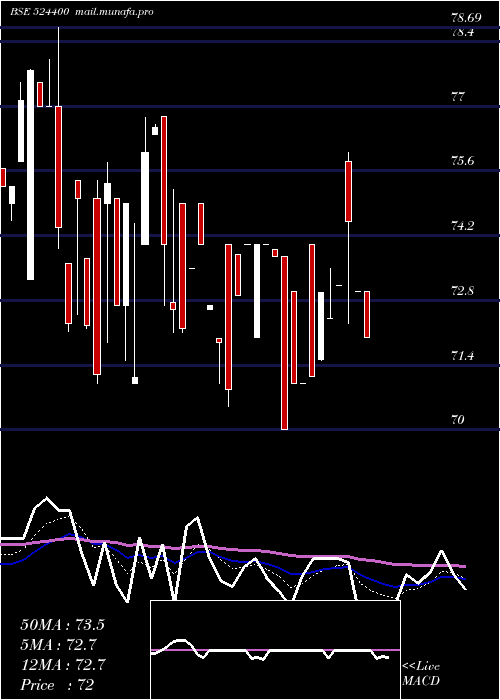Image resolution: width=500 pixels, height=700 pixels.
Task: Click the tall white candle near the left edge
Action: coord(30,175)
